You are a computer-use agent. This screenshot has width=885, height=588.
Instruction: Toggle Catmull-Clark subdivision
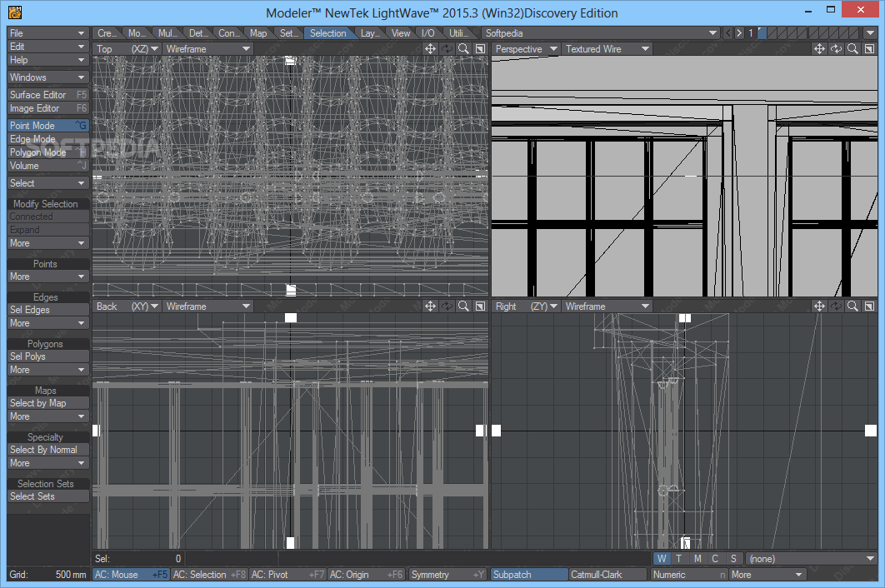[607, 575]
